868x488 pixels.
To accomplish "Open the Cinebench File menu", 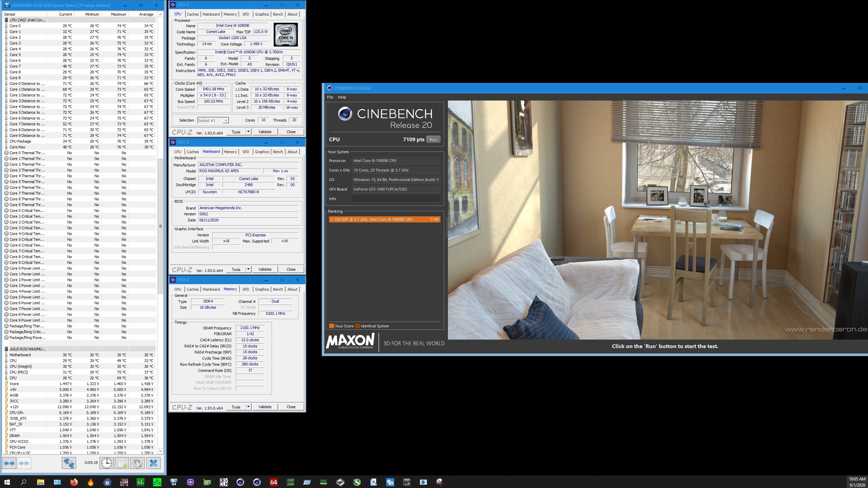I will point(330,97).
